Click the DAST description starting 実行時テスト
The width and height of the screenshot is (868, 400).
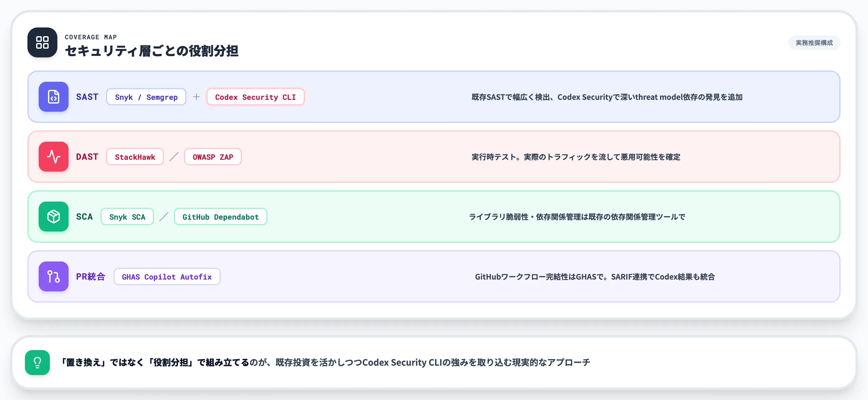point(576,157)
